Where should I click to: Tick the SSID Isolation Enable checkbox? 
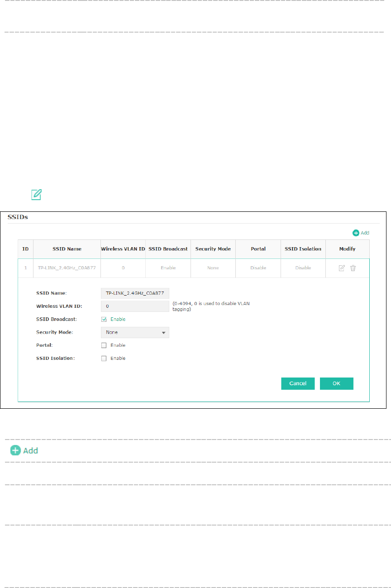(x=104, y=359)
